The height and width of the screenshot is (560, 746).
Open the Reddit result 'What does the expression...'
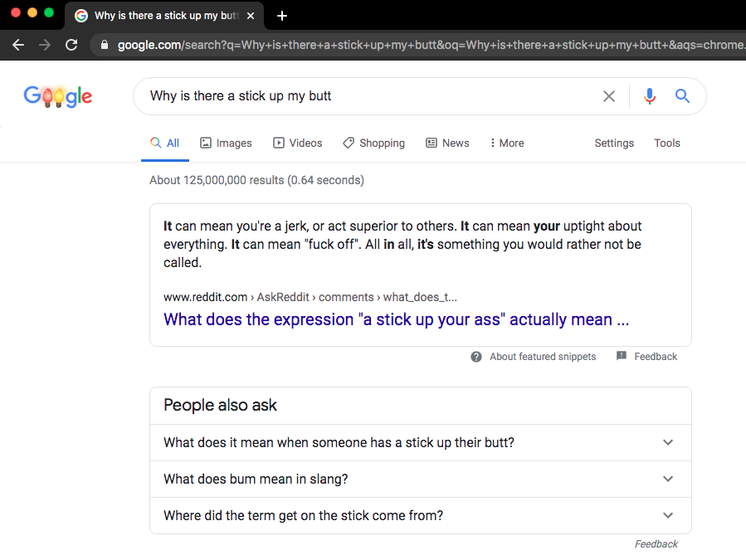(397, 319)
